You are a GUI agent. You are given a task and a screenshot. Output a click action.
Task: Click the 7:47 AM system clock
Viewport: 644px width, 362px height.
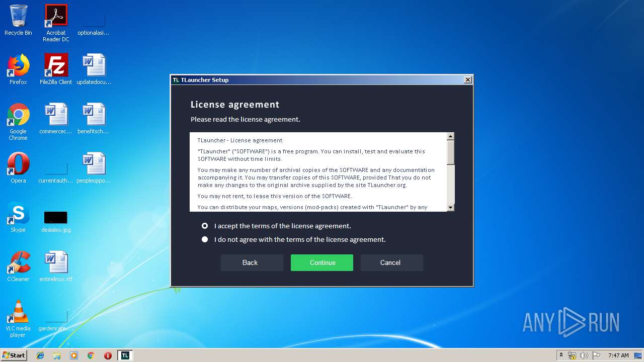click(x=618, y=355)
